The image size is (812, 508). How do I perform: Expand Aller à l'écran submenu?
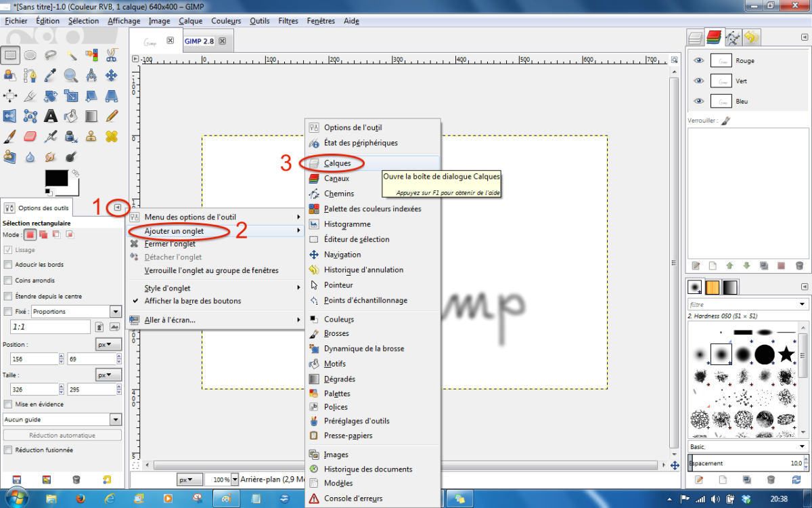(217, 320)
